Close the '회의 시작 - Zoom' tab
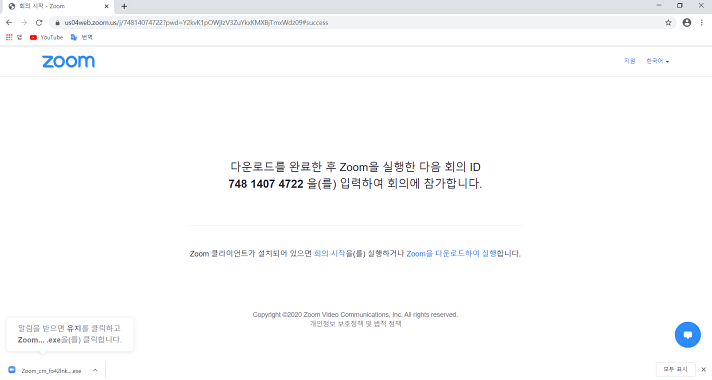The image size is (712, 380). [x=107, y=6]
